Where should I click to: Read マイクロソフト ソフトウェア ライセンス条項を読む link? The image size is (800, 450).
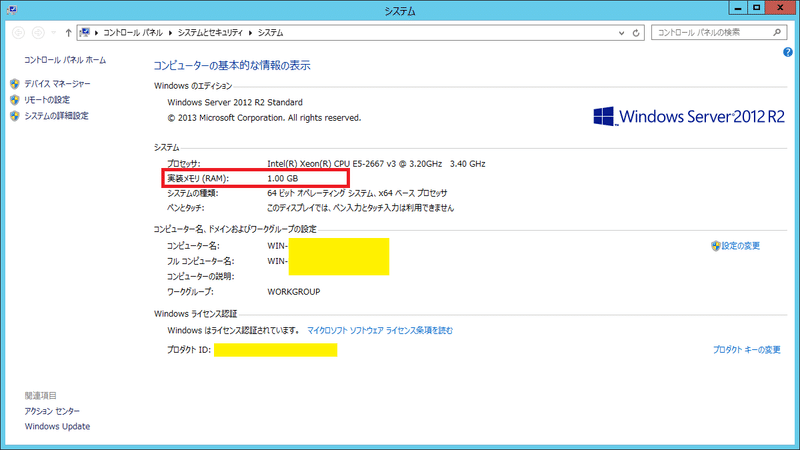click(380, 331)
